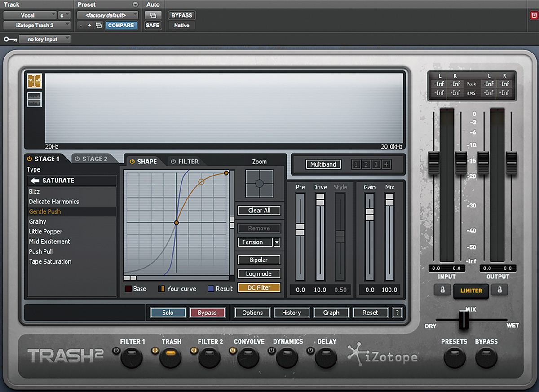Switch to the waveform display icon
The height and width of the screenshot is (392, 539).
pos(35,99)
